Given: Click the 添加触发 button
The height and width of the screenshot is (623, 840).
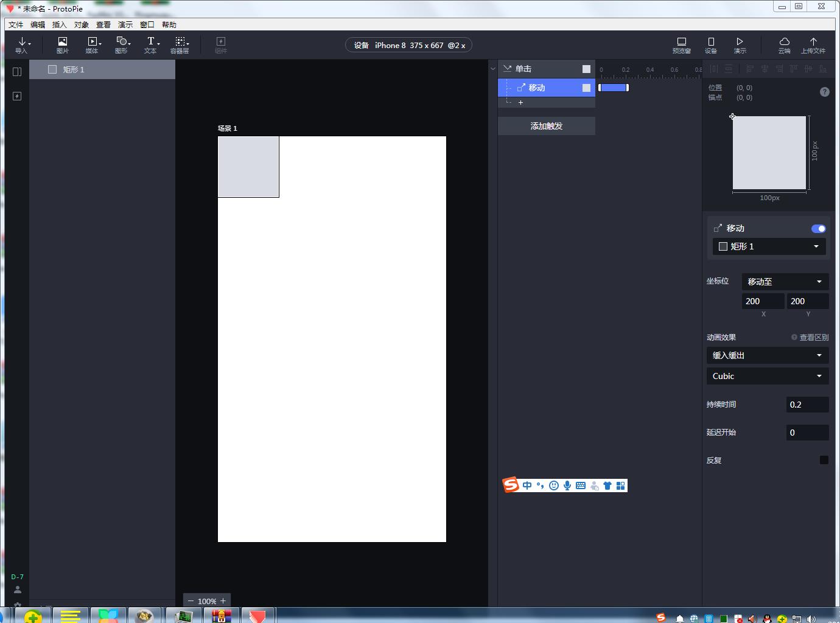Looking at the screenshot, I should [x=546, y=126].
